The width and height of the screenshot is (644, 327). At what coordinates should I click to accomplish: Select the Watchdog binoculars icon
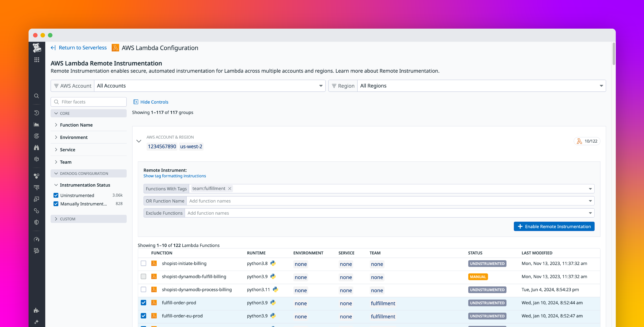tap(36, 148)
